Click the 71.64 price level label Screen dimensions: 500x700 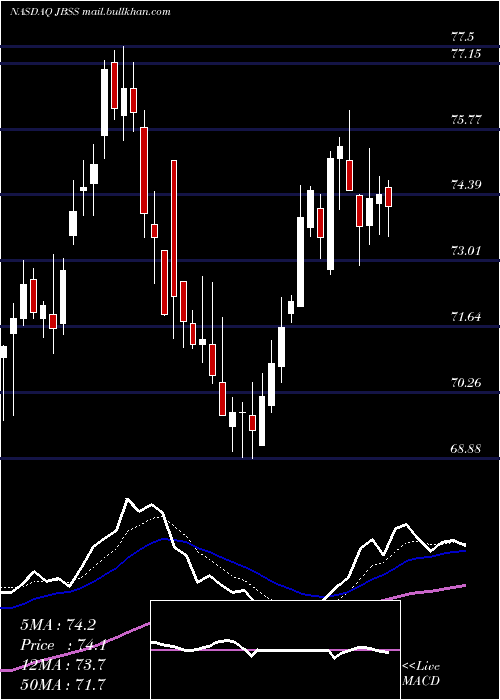(x=466, y=317)
